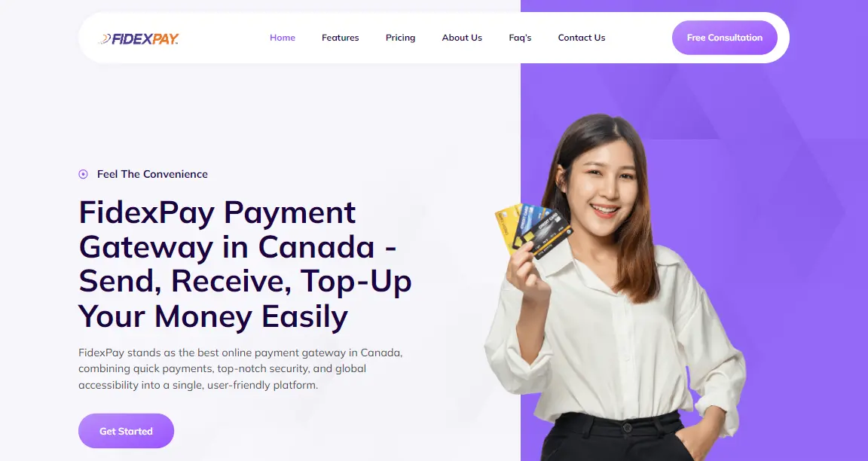The width and height of the screenshot is (868, 461).
Task: Open the Pricing nav link
Action: [x=400, y=38]
